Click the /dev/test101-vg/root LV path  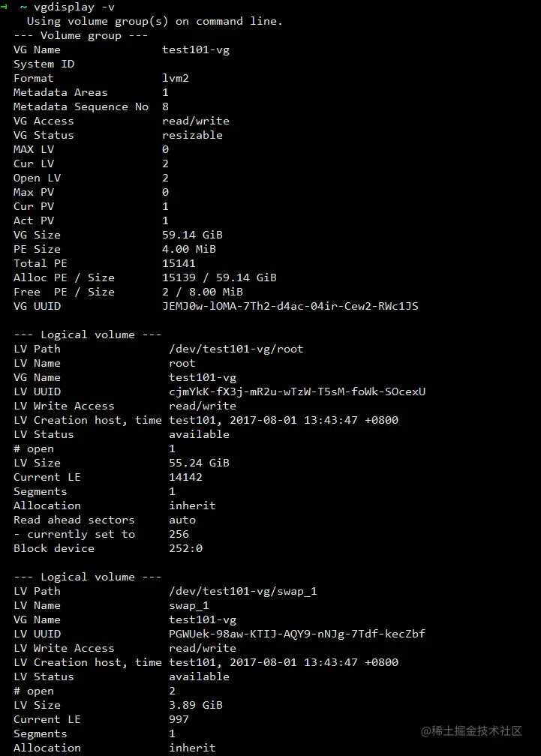(x=236, y=349)
